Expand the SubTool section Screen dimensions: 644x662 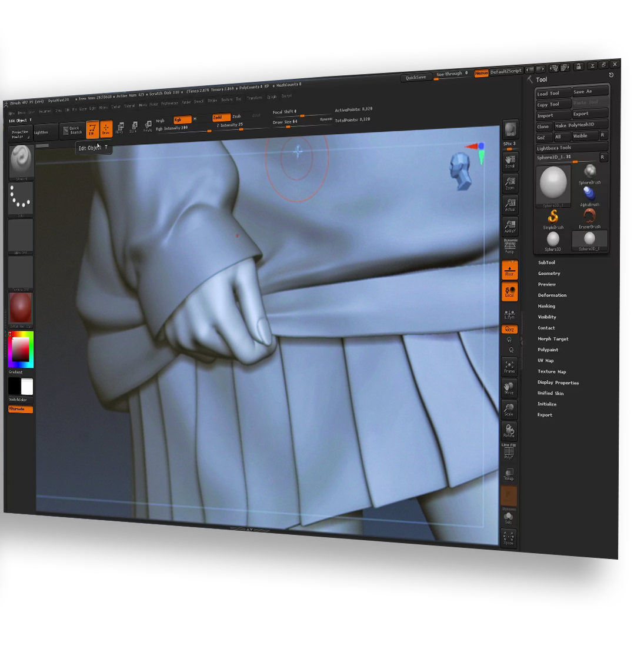click(x=546, y=262)
